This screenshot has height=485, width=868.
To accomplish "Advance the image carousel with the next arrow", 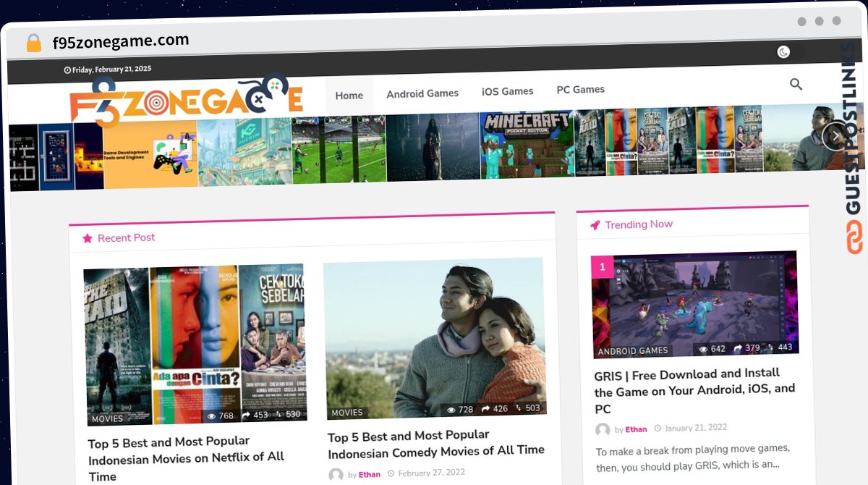I will (x=835, y=135).
